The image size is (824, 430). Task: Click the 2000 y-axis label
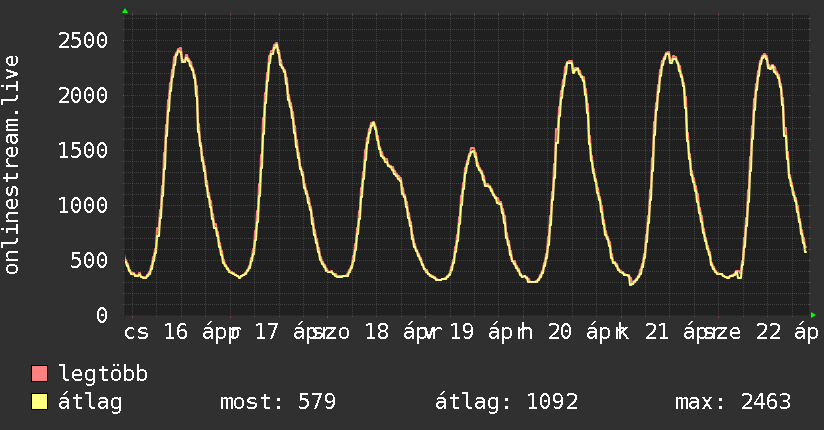tap(83, 96)
